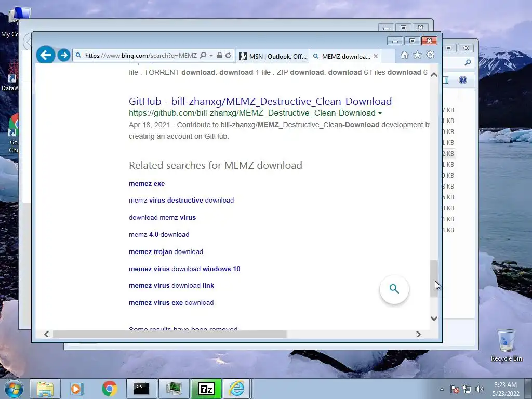Click the floating round search button
This screenshot has height=399, width=532.
394,289
